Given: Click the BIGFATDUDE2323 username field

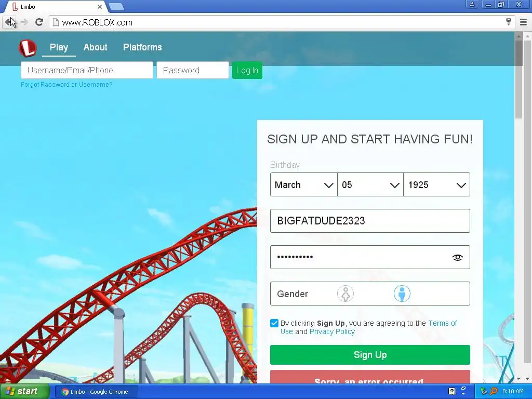Looking at the screenshot, I should coord(370,221).
